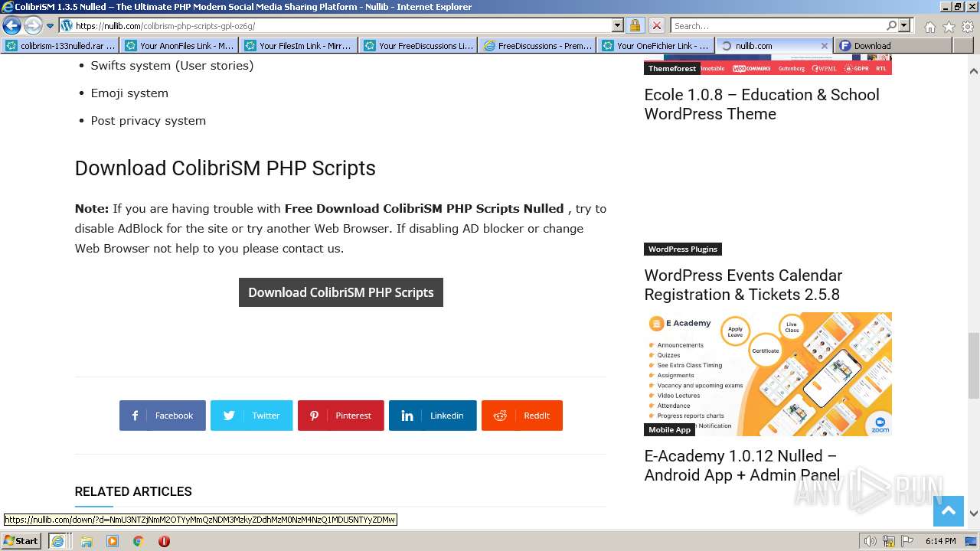Click the volume speaker tray icon
The image size is (980, 551).
tap(870, 541)
